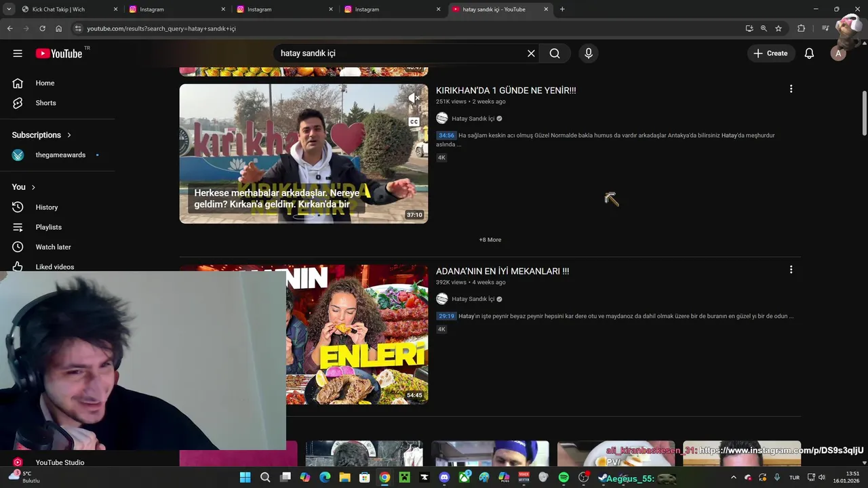Click the zoom magnifier in address bar

click(764, 28)
